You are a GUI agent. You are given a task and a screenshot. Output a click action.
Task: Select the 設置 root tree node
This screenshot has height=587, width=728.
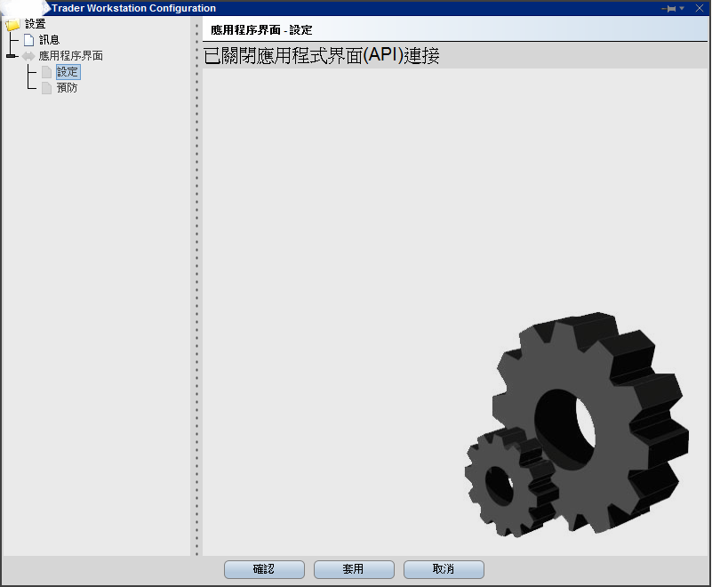(36, 24)
